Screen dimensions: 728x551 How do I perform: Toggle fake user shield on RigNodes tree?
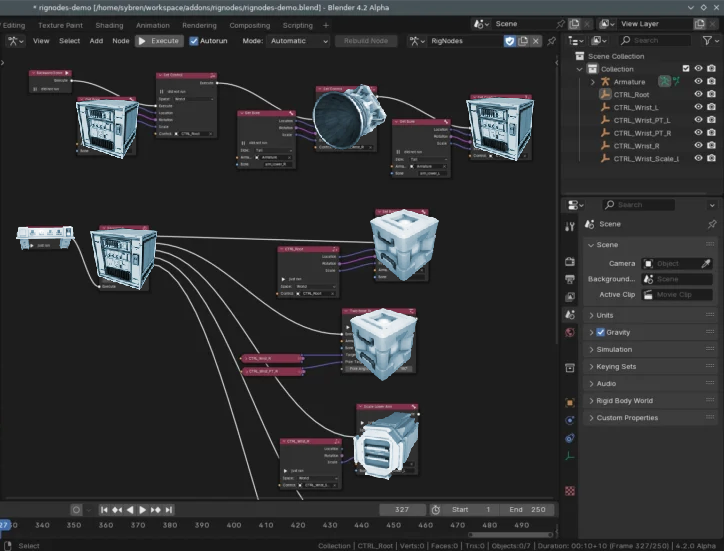tap(509, 41)
